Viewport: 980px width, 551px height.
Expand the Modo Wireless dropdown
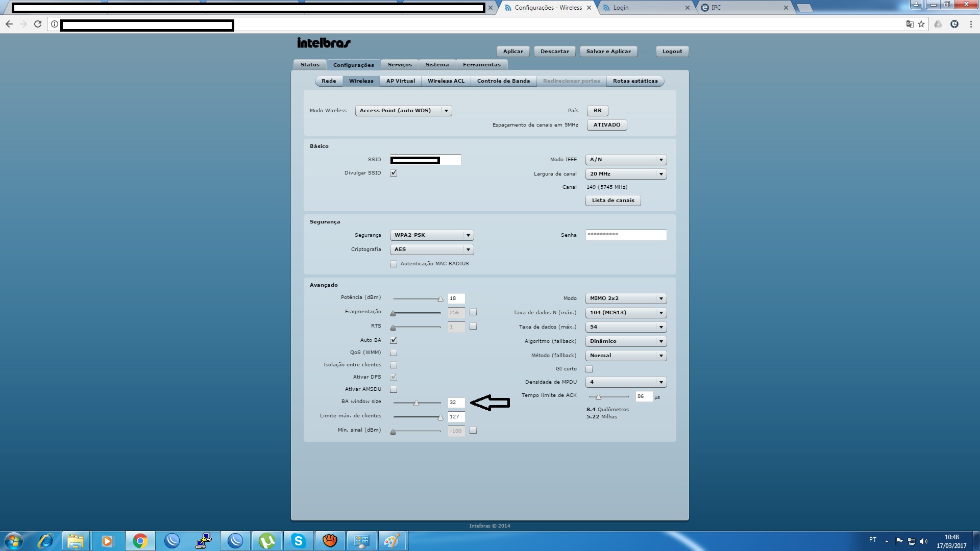pyautogui.click(x=403, y=111)
